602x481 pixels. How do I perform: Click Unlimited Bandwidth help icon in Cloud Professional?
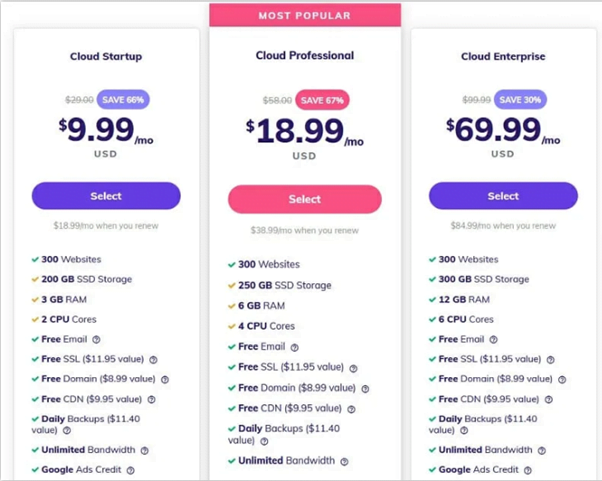[x=344, y=462]
